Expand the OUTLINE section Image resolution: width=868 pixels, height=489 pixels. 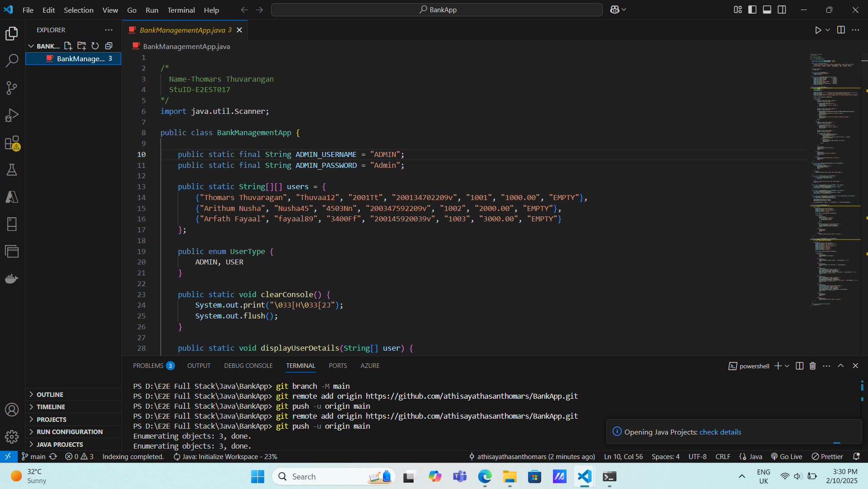pyautogui.click(x=73, y=395)
